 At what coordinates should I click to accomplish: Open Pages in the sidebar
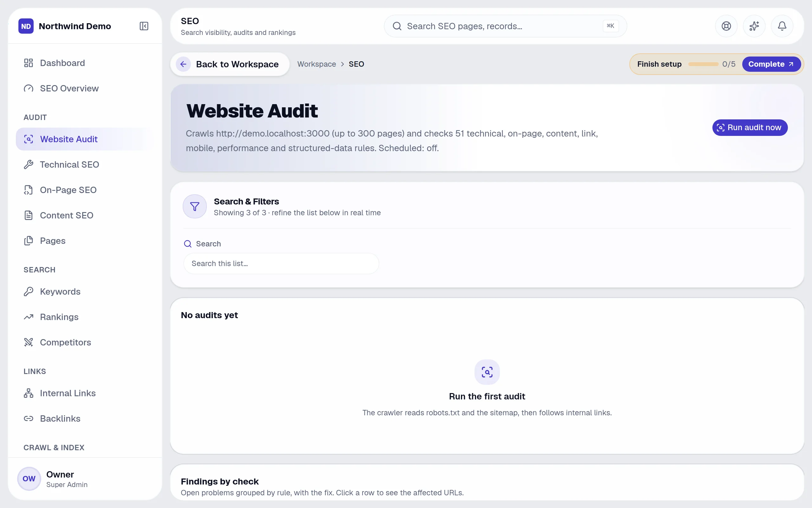point(85,241)
